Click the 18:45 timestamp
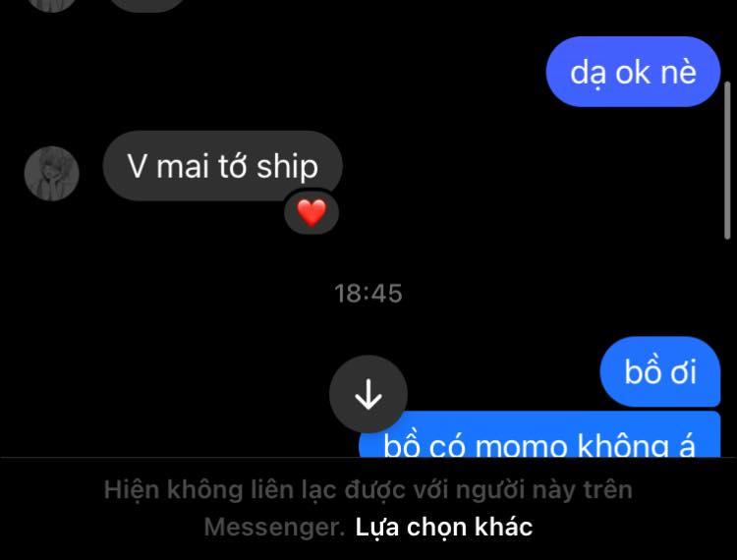This screenshot has height=560, width=737. (368, 294)
